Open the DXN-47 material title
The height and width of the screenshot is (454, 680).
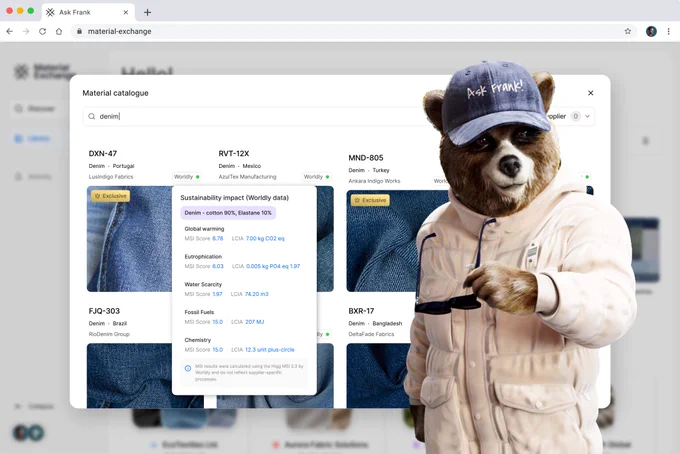tap(103, 154)
